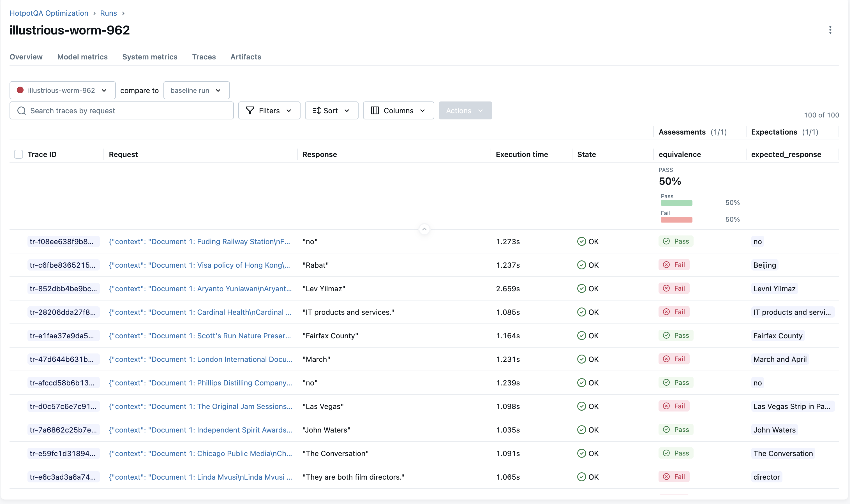
Task: Open the Fuding Railway Station request link
Action: [x=199, y=241]
